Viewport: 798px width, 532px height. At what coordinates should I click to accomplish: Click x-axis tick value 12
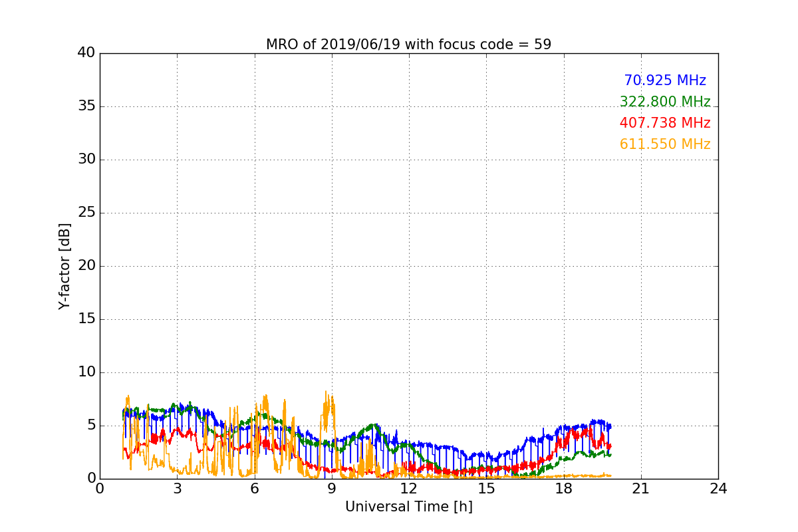coord(409,489)
